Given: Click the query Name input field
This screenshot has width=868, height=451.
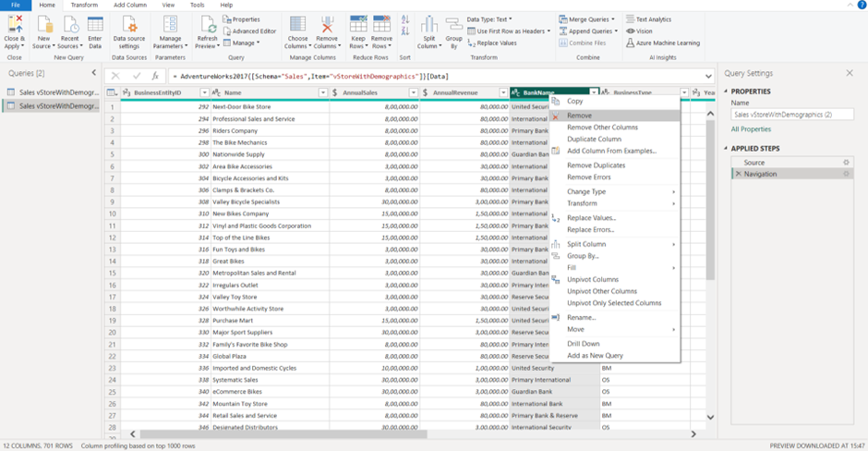Looking at the screenshot, I should tap(791, 115).
